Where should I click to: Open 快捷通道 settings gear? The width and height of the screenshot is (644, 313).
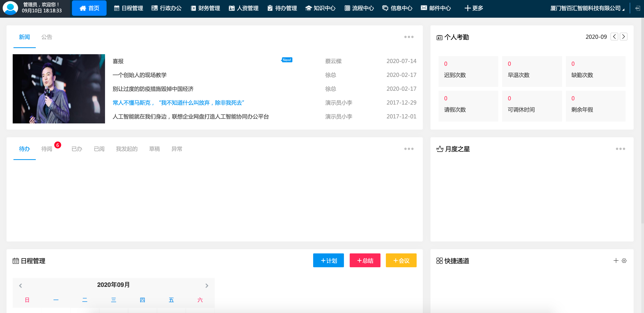click(624, 261)
